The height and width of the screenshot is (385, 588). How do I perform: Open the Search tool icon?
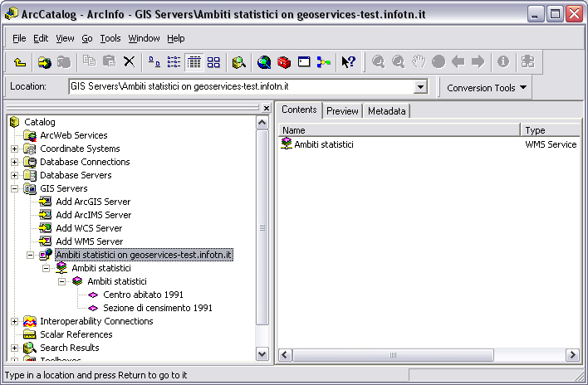pos(239,61)
